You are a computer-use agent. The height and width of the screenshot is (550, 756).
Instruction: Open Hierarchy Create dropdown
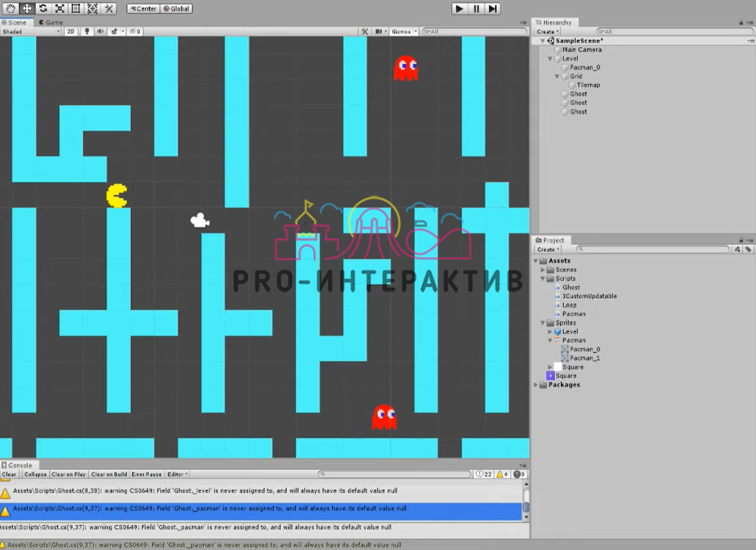(x=547, y=31)
